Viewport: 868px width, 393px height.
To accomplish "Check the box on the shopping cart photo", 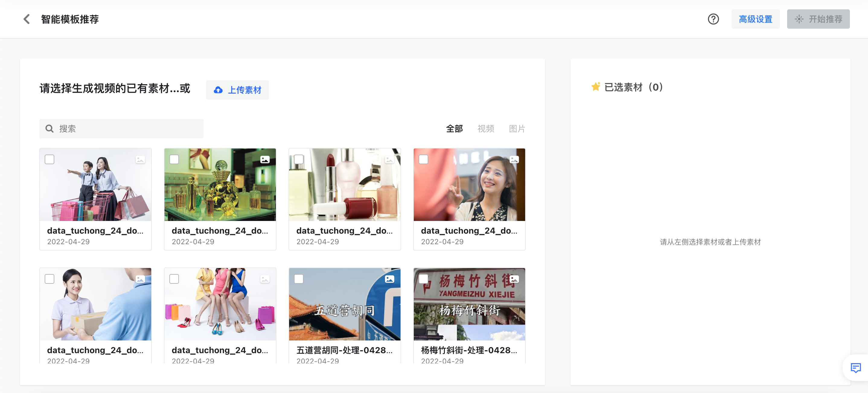I will click(49, 159).
